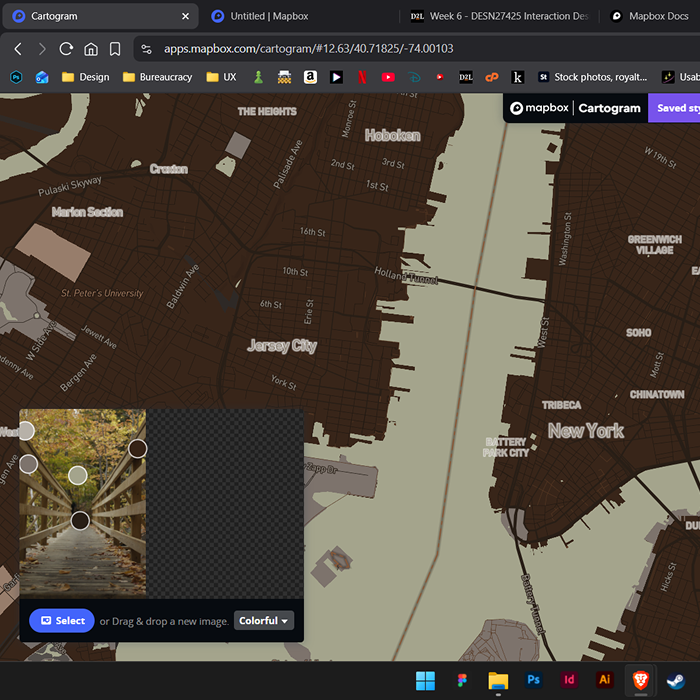The image size is (700, 700).
Task: Click the pale green color picker dot
Action: tap(78, 475)
